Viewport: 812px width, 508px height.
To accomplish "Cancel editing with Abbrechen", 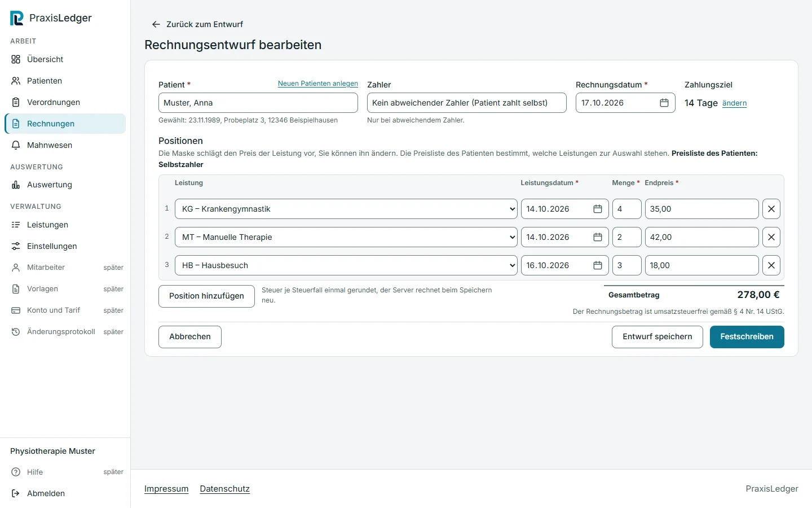I will [190, 337].
